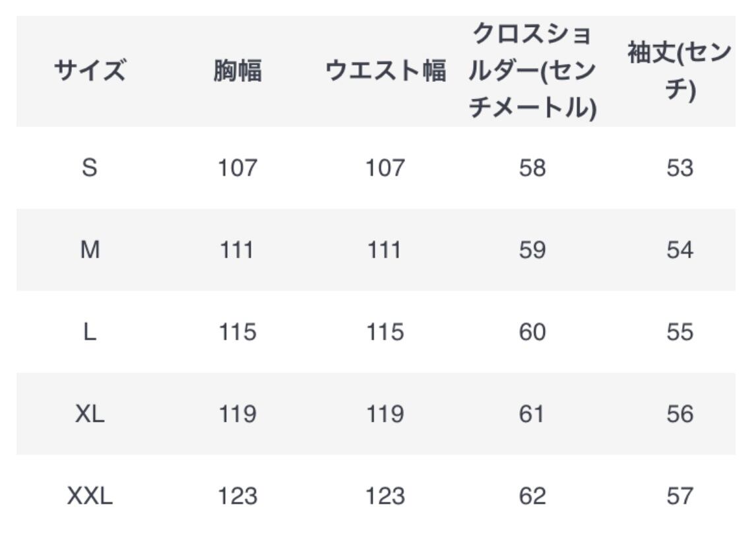Select the S size row label
This screenshot has width=756, height=546.
(x=90, y=168)
